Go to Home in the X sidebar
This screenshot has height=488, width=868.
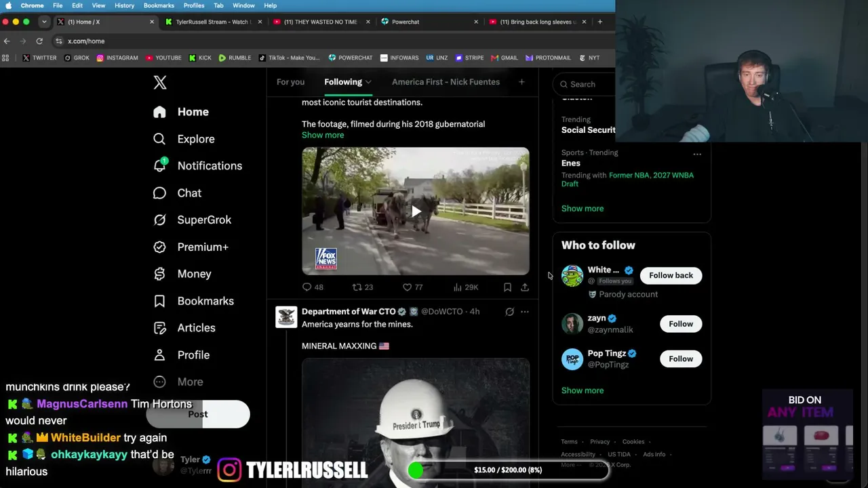tap(181, 112)
